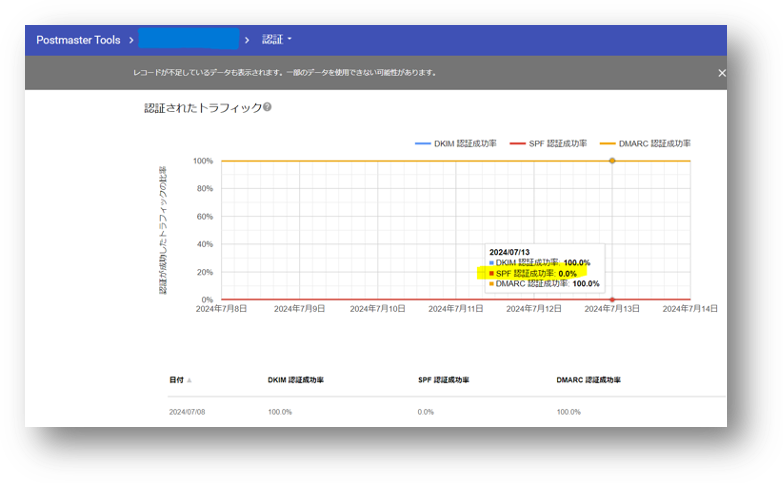Select the 0.0% SPF table cell
This screenshot has height=483, width=783.
point(425,412)
